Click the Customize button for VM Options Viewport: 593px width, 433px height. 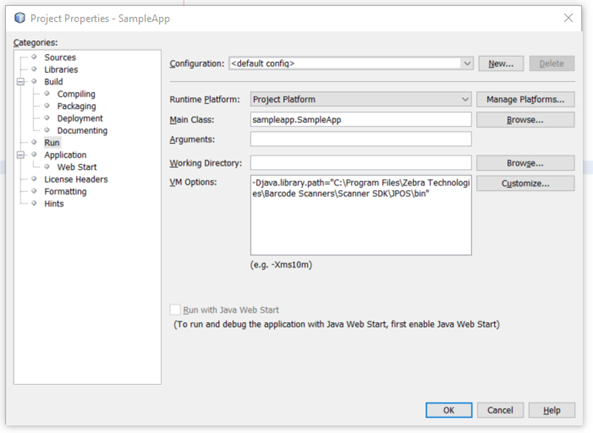click(525, 183)
